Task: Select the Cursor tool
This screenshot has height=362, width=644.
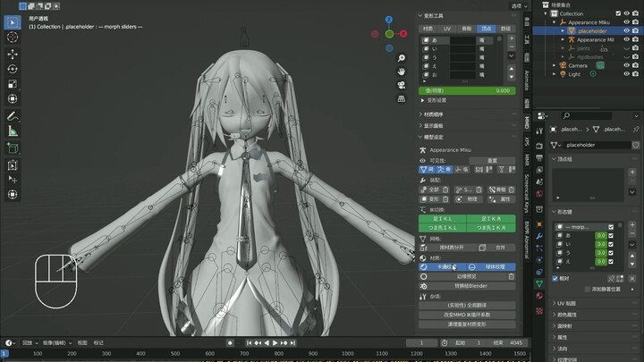Action: tap(13, 38)
